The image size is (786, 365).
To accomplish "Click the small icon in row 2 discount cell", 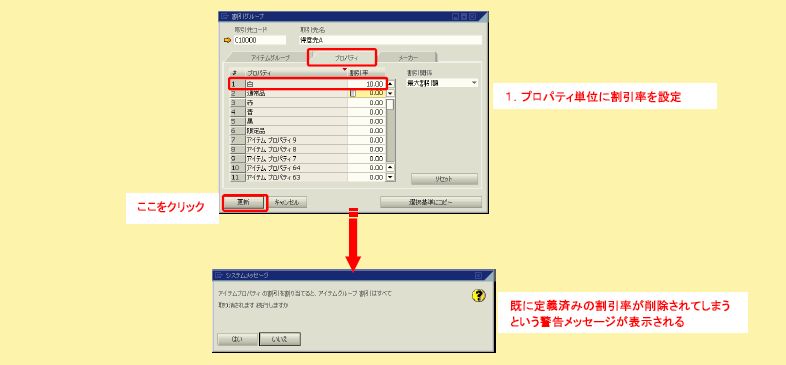I will (x=353, y=93).
